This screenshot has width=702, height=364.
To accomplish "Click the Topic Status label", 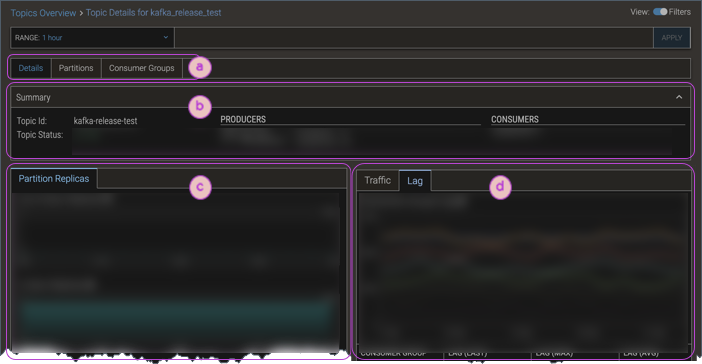I will [40, 135].
